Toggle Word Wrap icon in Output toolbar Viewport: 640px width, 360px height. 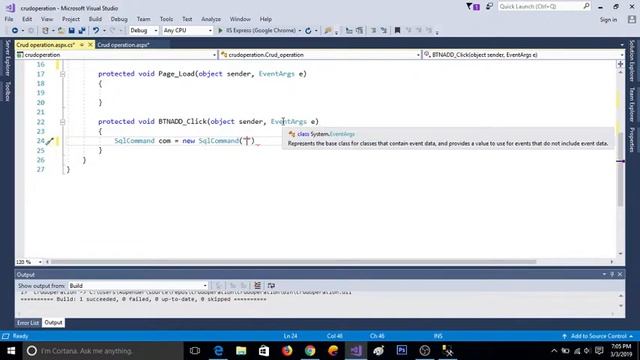(271, 286)
